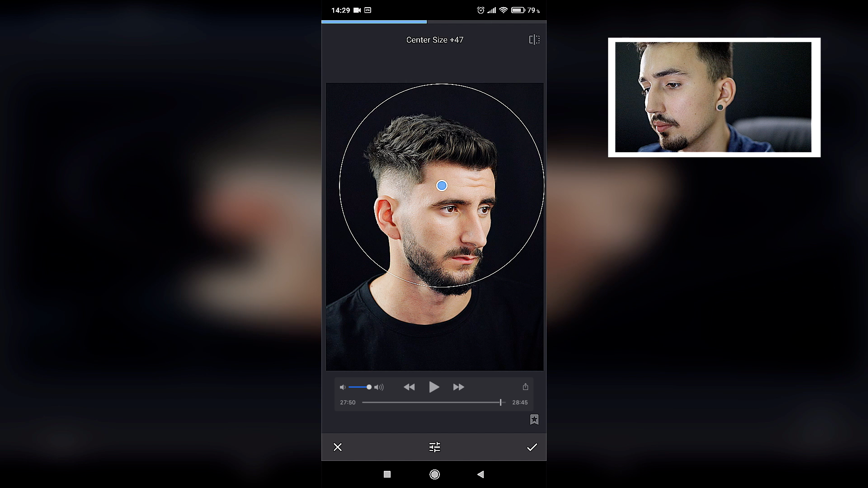Click the star bookmark icon
This screenshot has width=868, height=488.
click(534, 420)
